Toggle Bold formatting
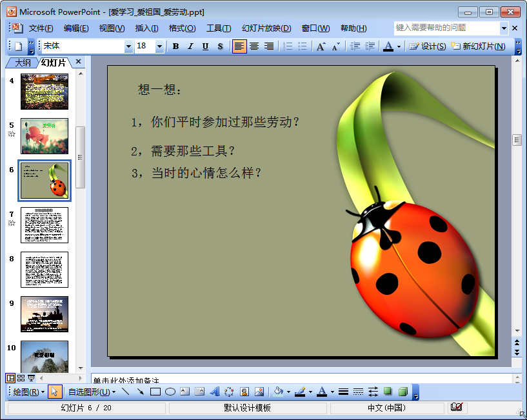 tap(175, 46)
